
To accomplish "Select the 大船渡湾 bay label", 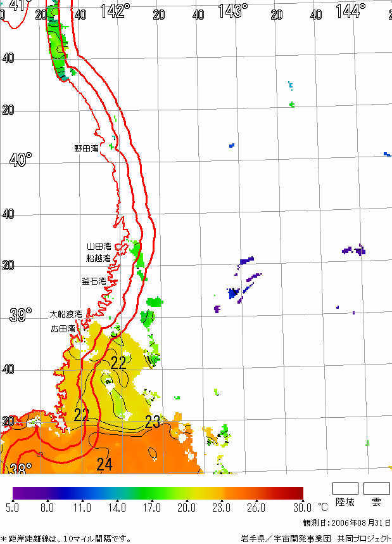I will coord(66,314).
